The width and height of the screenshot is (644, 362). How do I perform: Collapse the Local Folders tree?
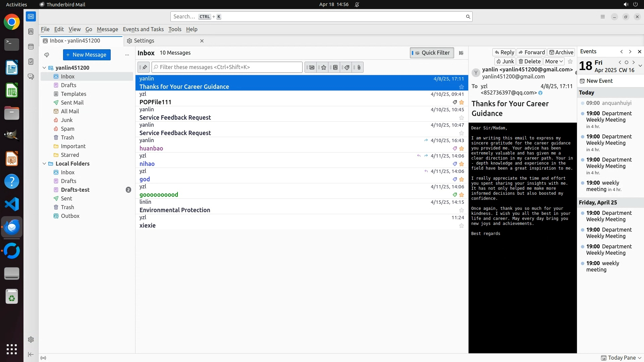(44, 164)
